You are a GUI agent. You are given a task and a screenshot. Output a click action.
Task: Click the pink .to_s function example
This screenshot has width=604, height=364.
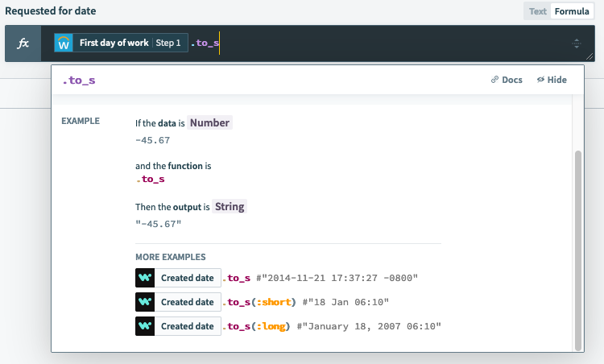pos(151,179)
